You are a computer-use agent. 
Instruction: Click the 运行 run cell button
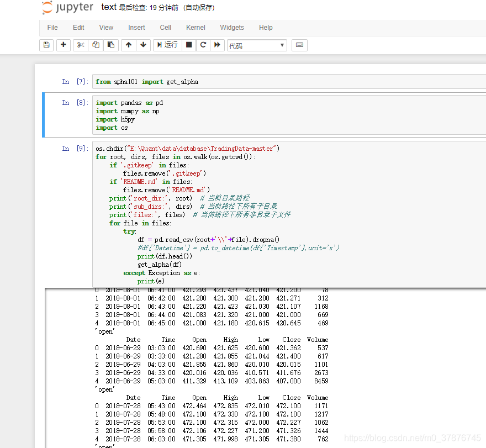[x=167, y=45]
